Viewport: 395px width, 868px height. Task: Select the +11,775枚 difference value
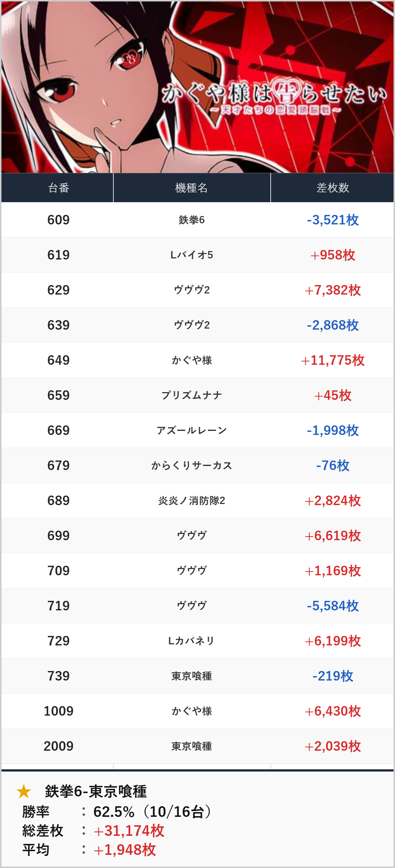click(x=332, y=360)
